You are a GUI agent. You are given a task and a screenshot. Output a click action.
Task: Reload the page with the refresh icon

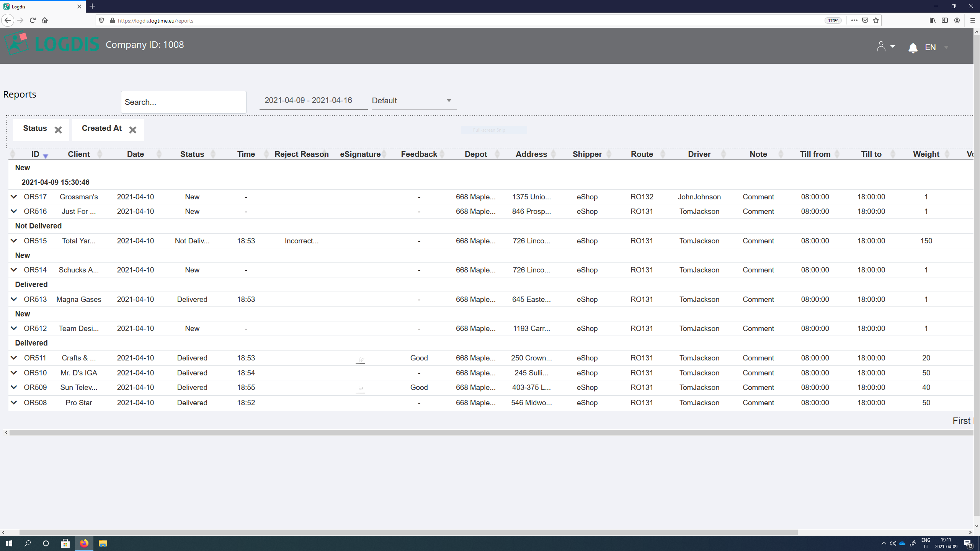pyautogui.click(x=33, y=20)
